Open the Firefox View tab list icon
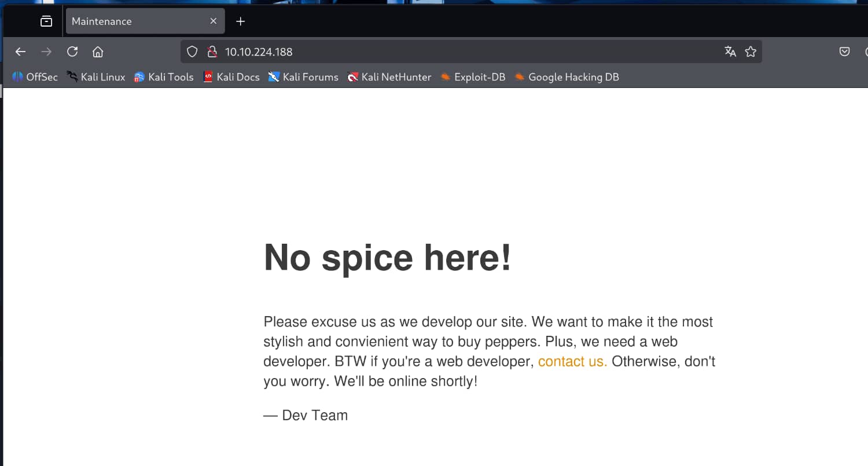Viewport: 868px width, 466px height. 46,21
